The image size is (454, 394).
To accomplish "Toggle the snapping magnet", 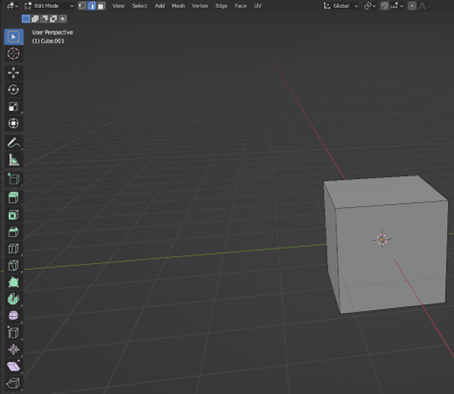I will click(384, 6).
